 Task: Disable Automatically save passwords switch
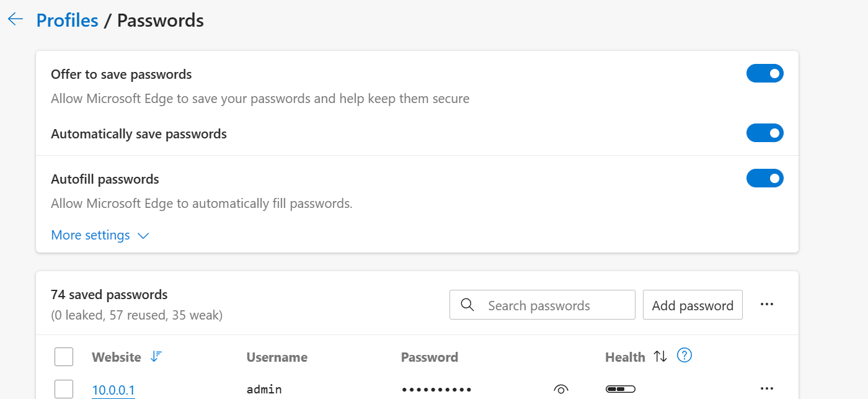pyautogui.click(x=765, y=133)
